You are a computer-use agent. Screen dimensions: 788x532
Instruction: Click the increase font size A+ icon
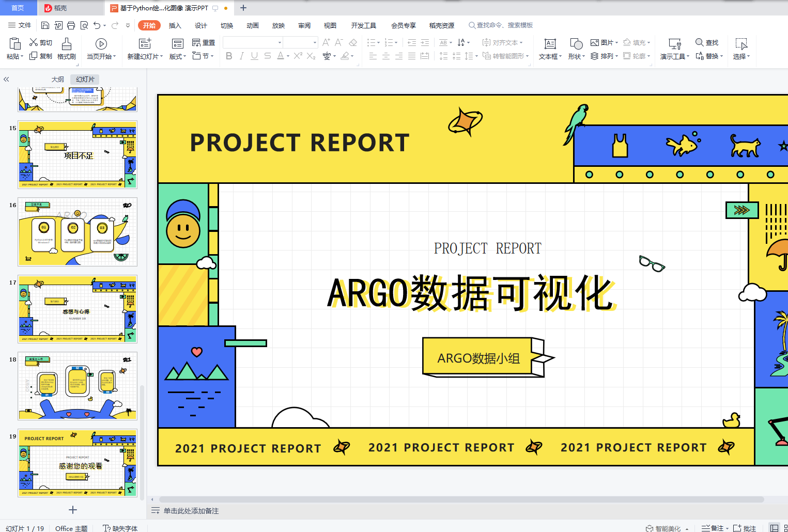[326, 42]
